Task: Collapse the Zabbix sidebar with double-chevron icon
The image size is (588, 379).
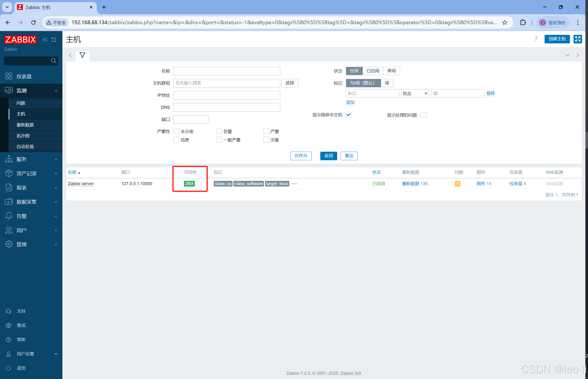Action: (x=45, y=39)
